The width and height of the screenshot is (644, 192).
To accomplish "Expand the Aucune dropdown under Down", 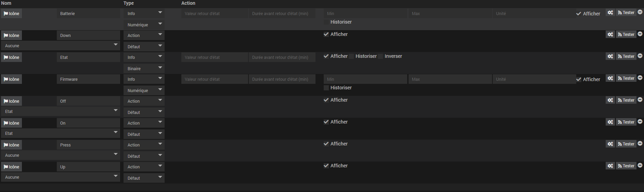I will pyautogui.click(x=61, y=46).
